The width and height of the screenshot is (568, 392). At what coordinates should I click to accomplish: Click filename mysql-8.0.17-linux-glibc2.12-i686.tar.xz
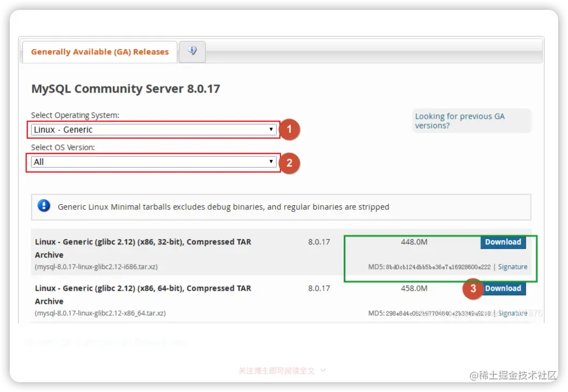click(96, 267)
